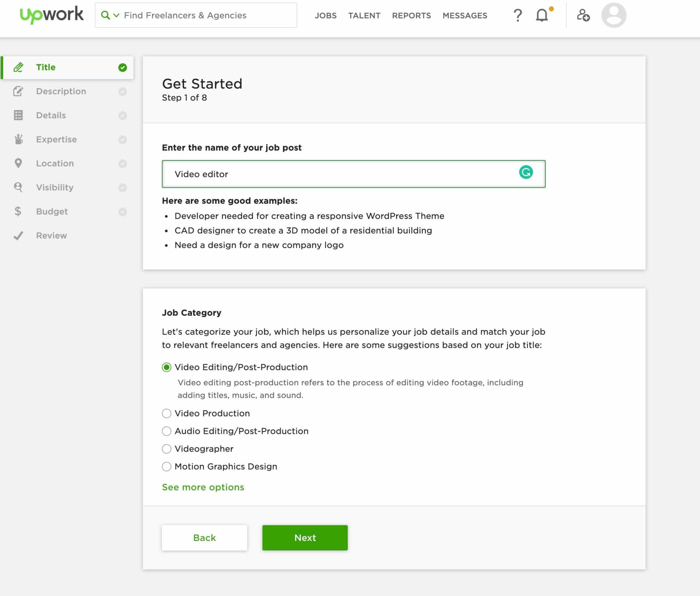Open the JOBS menu
This screenshot has height=596, width=700.
(x=325, y=16)
